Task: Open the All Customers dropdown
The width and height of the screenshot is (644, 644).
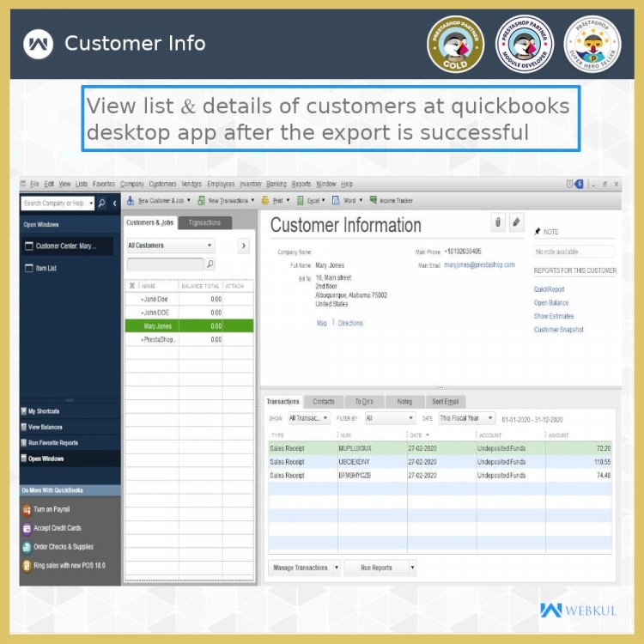Action: click(171, 246)
